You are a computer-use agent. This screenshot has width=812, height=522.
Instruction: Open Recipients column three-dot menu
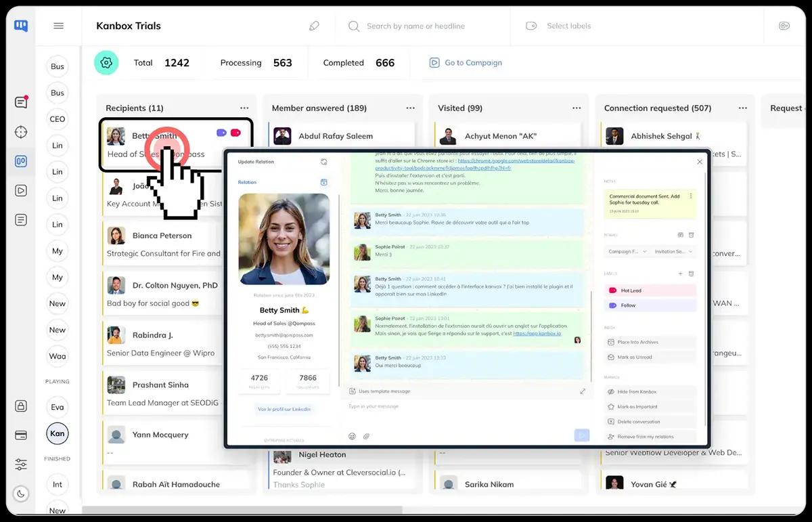[x=244, y=108]
